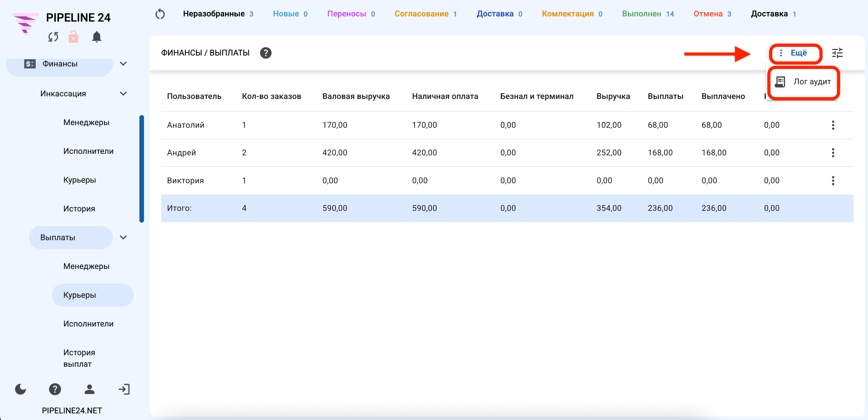Click the logout icon at sidebar bottom
The width and height of the screenshot is (868, 420).
[x=124, y=390]
